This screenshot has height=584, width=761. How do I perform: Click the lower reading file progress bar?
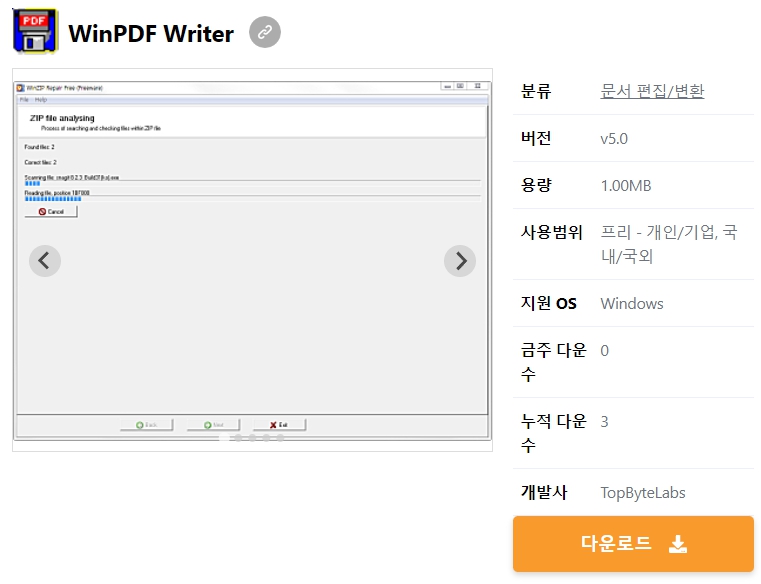[x=252, y=199]
